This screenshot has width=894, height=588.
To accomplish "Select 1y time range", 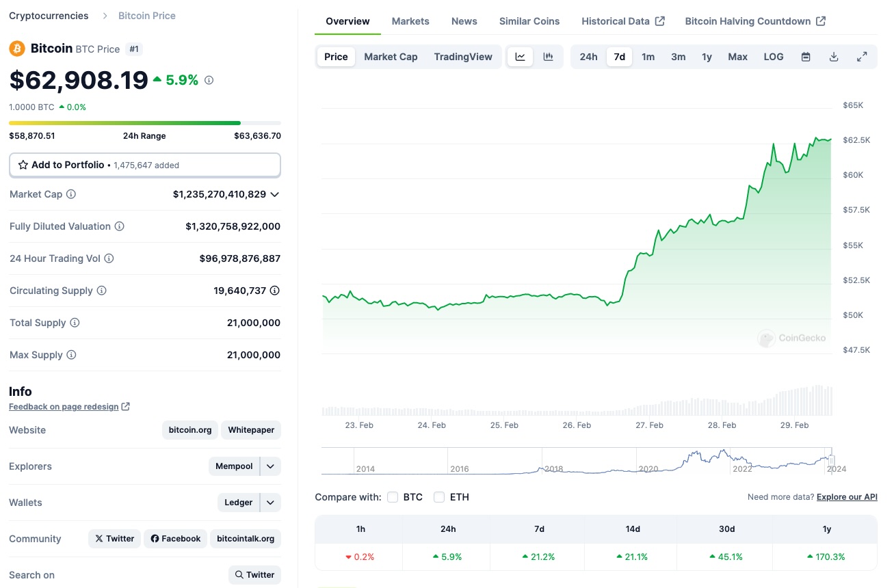I will [x=707, y=57].
